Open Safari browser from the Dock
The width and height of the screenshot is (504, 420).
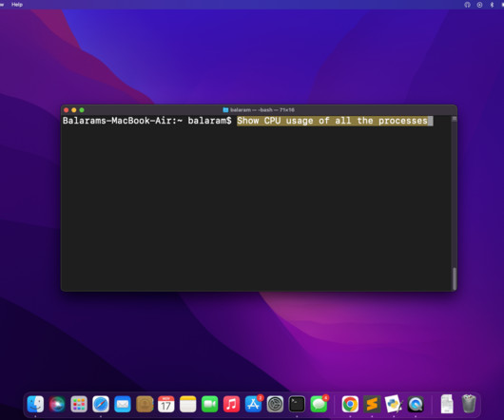[x=101, y=404]
